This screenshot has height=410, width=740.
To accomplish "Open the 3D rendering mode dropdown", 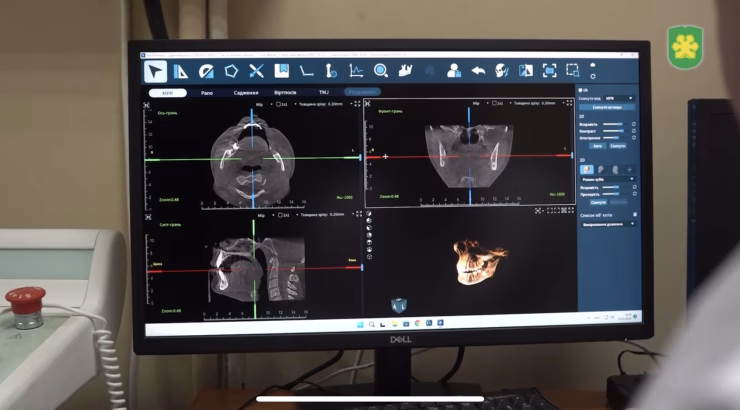I will click(608, 181).
